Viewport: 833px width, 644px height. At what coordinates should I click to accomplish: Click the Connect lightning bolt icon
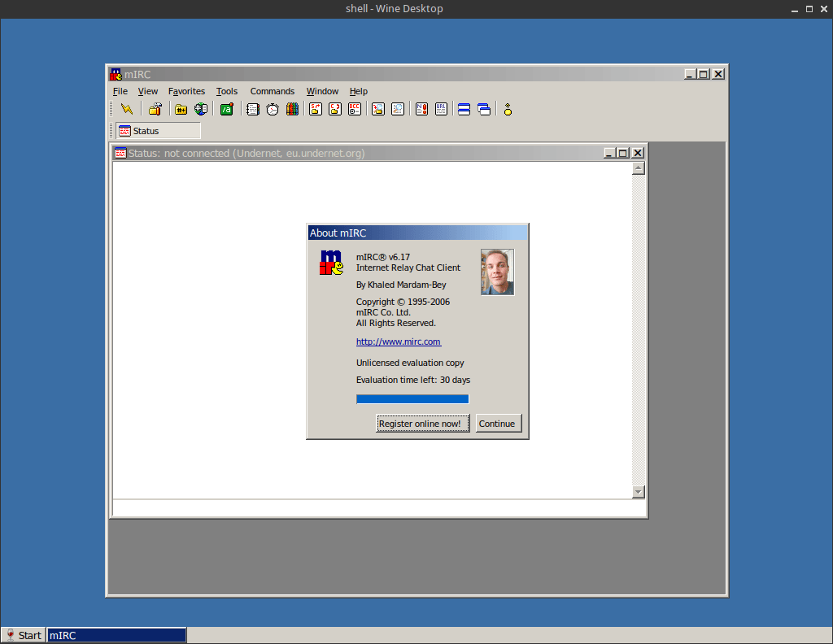(x=126, y=109)
